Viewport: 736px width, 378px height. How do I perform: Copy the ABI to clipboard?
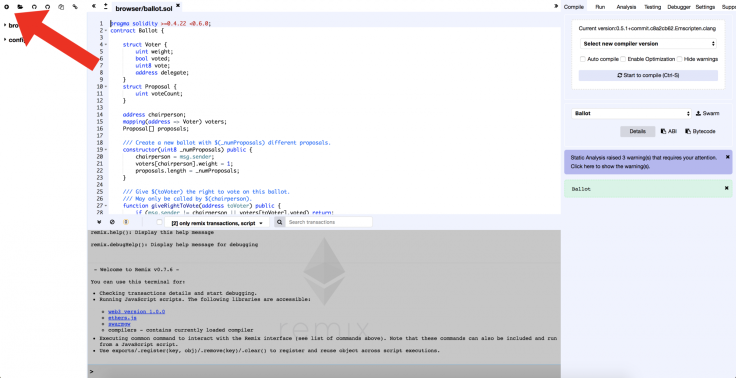tap(669, 131)
